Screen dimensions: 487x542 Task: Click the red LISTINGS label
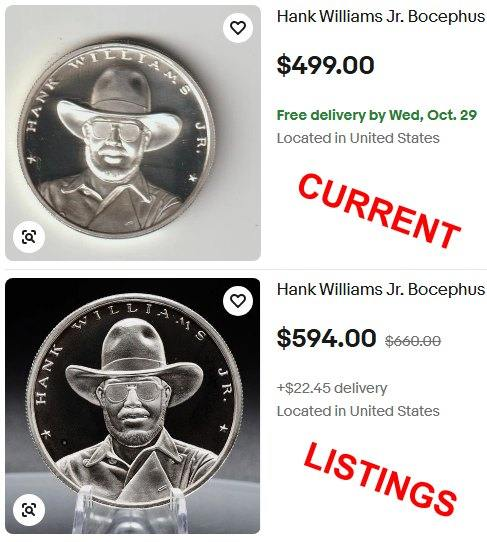(380, 480)
